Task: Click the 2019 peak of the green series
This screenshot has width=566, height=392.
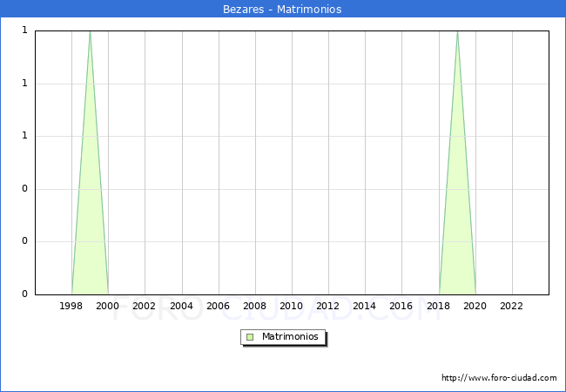Action: [457, 32]
